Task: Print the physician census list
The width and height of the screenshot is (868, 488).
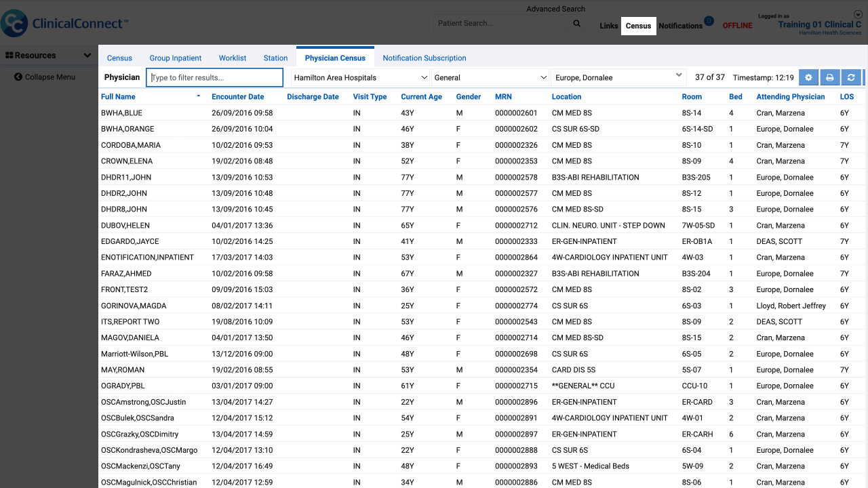Action: 829,77
